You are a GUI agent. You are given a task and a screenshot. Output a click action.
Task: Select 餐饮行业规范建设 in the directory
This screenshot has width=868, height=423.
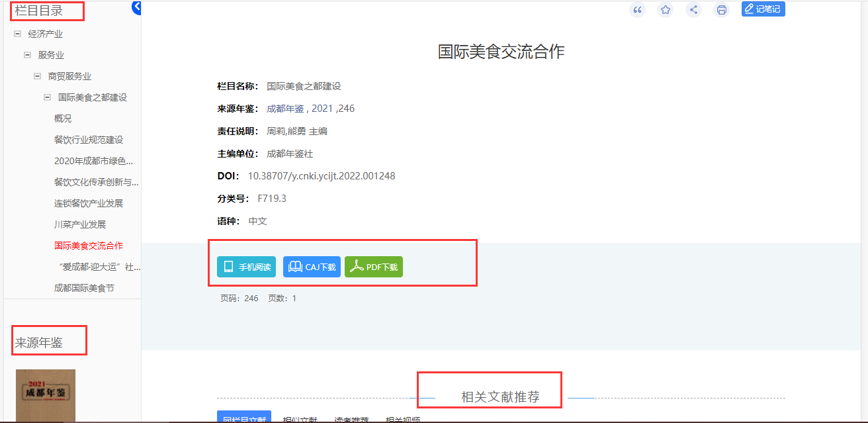click(x=89, y=140)
